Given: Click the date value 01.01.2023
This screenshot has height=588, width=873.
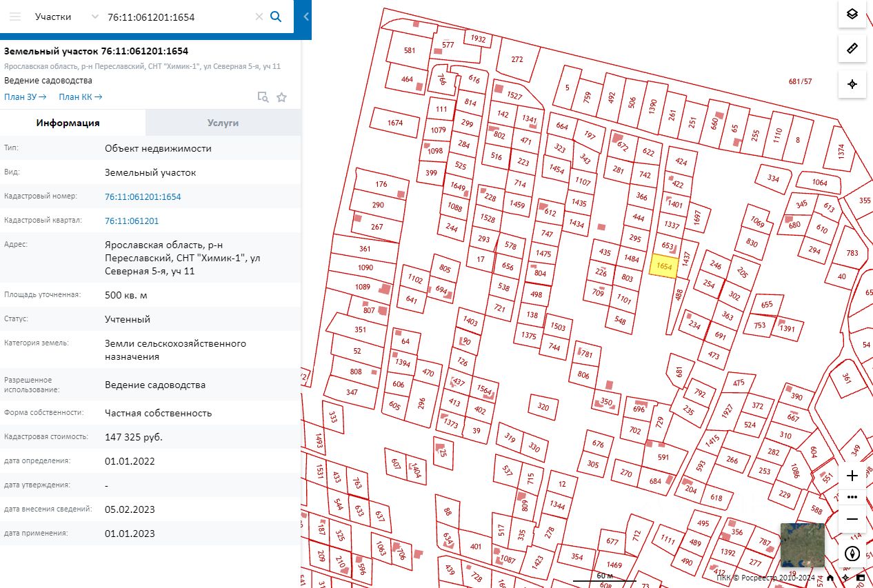Looking at the screenshot, I should [130, 534].
